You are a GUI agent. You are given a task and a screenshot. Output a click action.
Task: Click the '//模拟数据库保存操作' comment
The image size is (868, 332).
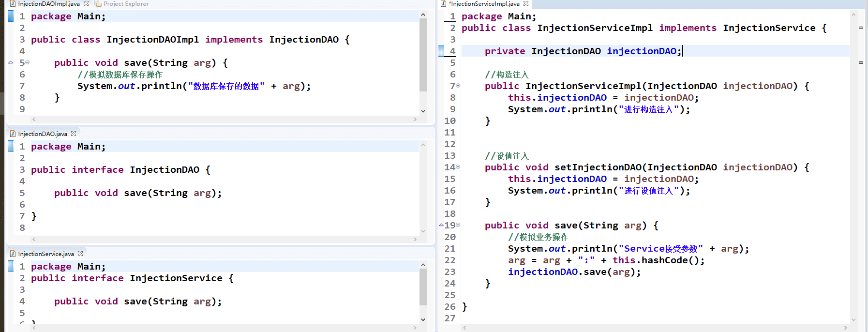tap(120, 74)
